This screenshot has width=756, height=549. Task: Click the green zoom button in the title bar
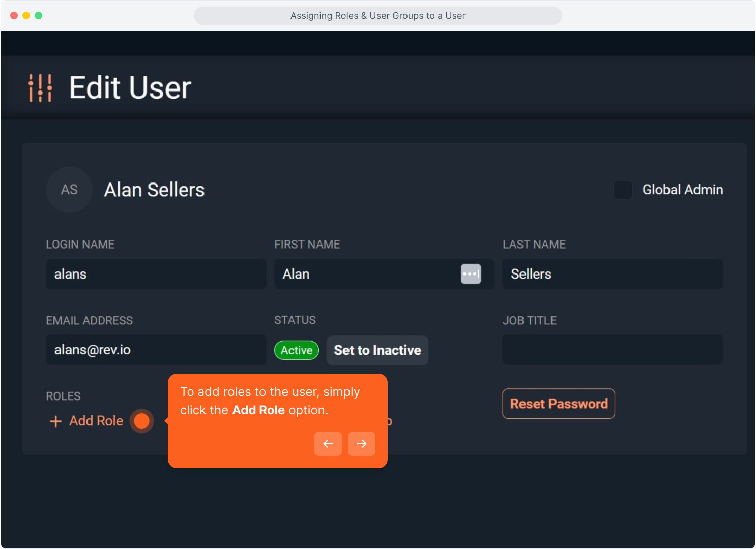click(38, 16)
